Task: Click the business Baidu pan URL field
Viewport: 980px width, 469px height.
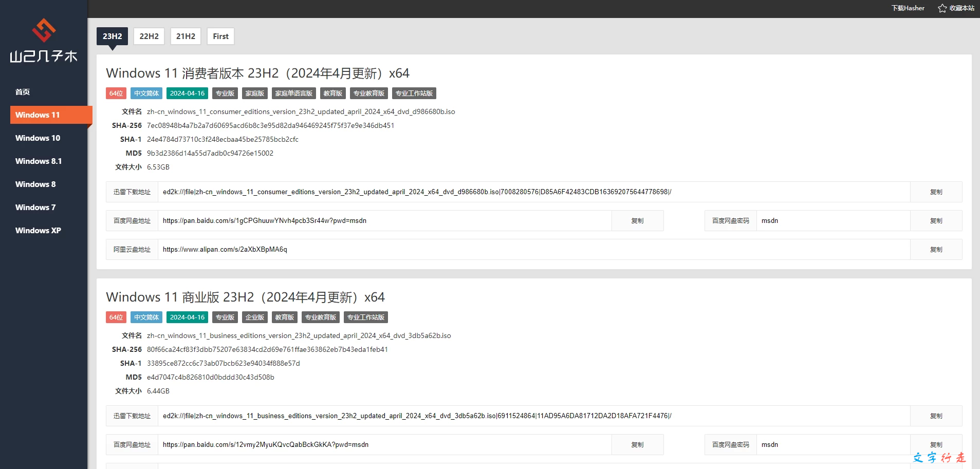Action: point(384,445)
